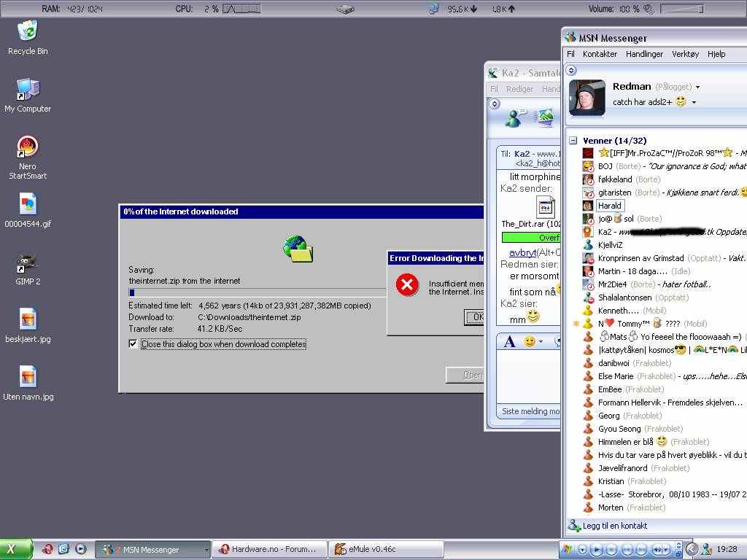Show hidden tray icons arrow
The image size is (747, 560).
(692, 550)
